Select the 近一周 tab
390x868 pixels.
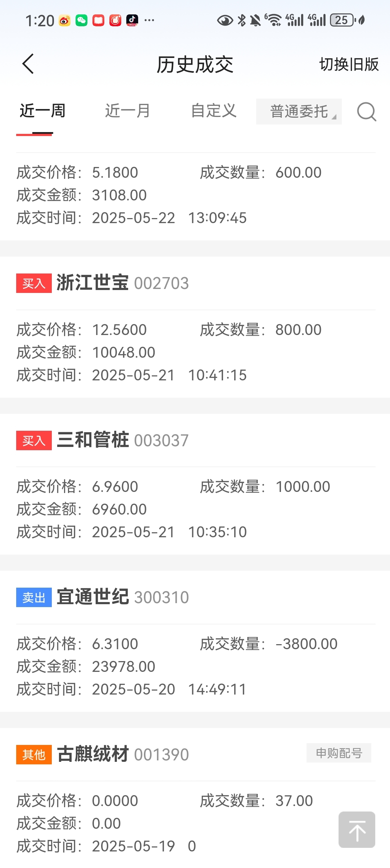tap(42, 111)
